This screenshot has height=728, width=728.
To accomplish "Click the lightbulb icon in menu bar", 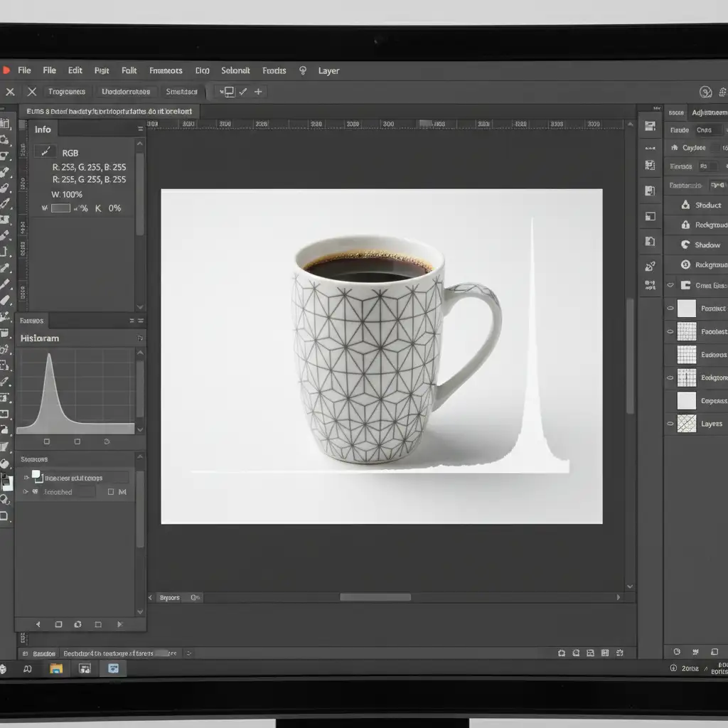I will (303, 70).
